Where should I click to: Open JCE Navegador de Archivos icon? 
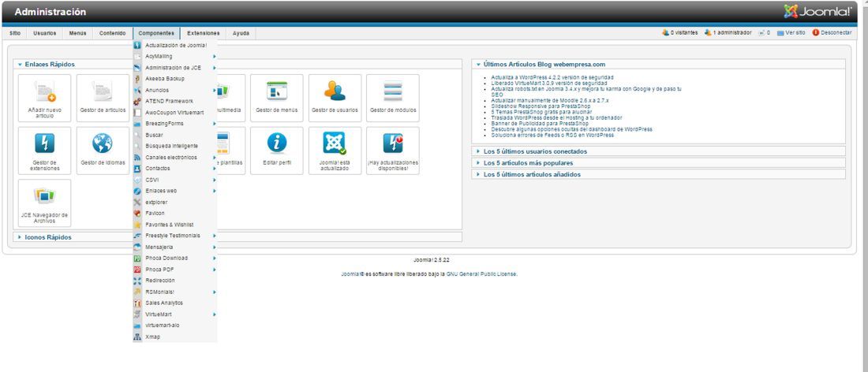coord(45,203)
